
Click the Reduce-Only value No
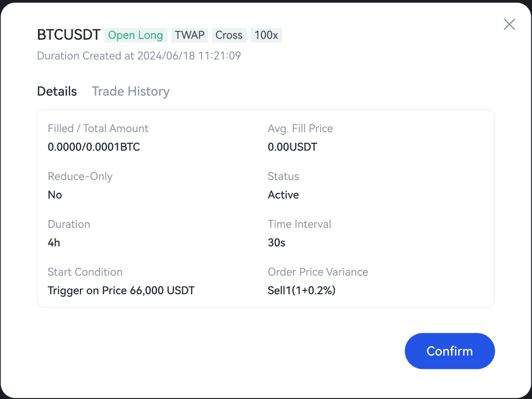click(x=55, y=195)
